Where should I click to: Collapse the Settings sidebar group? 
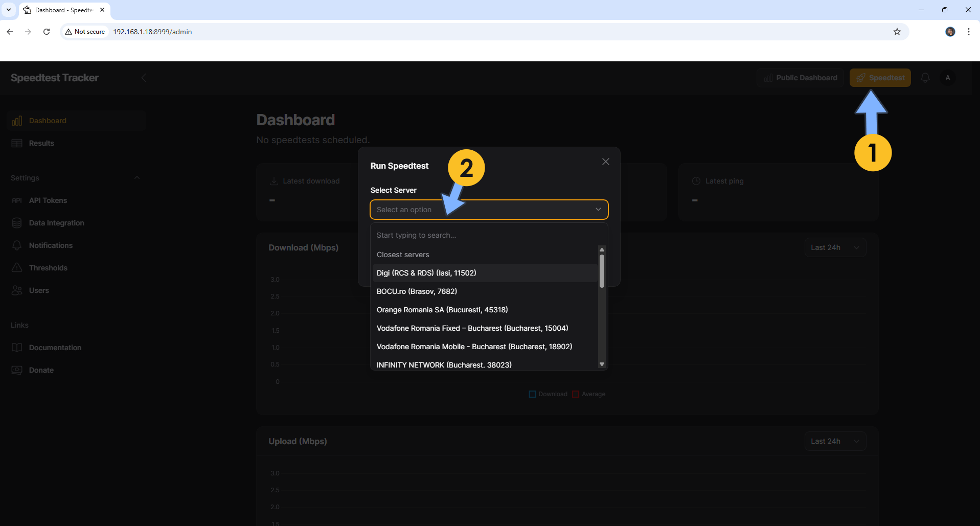[x=136, y=178]
